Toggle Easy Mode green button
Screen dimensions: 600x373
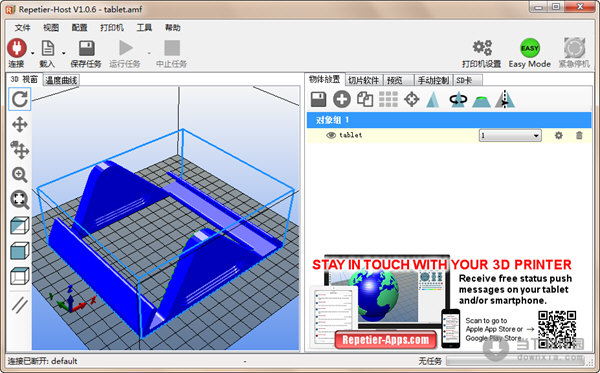530,48
